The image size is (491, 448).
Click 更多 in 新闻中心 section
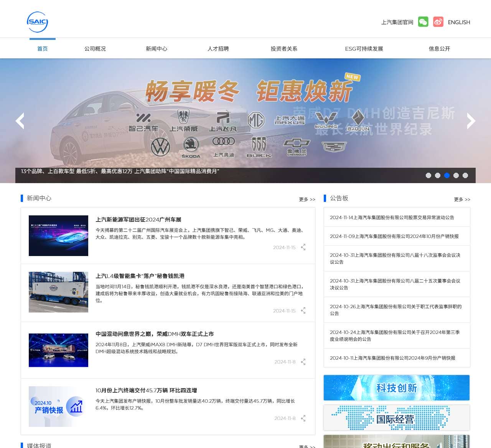307,199
